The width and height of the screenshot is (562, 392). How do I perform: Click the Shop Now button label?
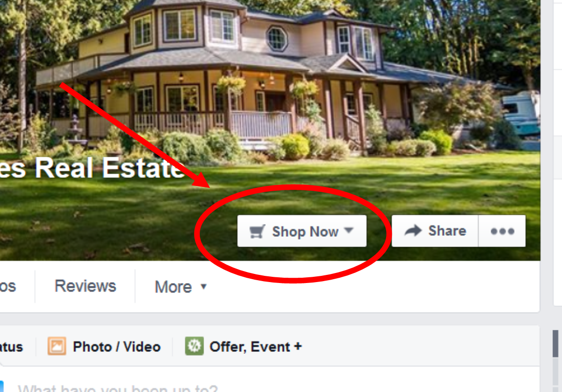tap(305, 232)
